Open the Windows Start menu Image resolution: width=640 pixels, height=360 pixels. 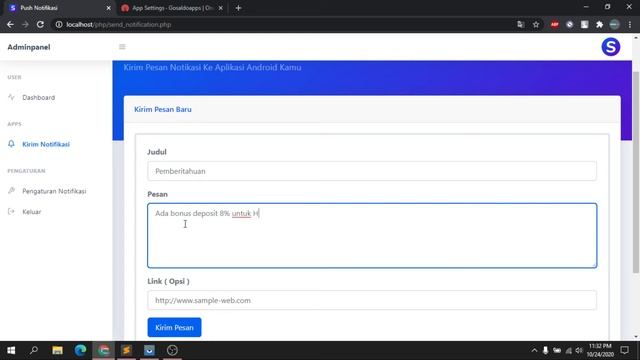tap(11, 350)
